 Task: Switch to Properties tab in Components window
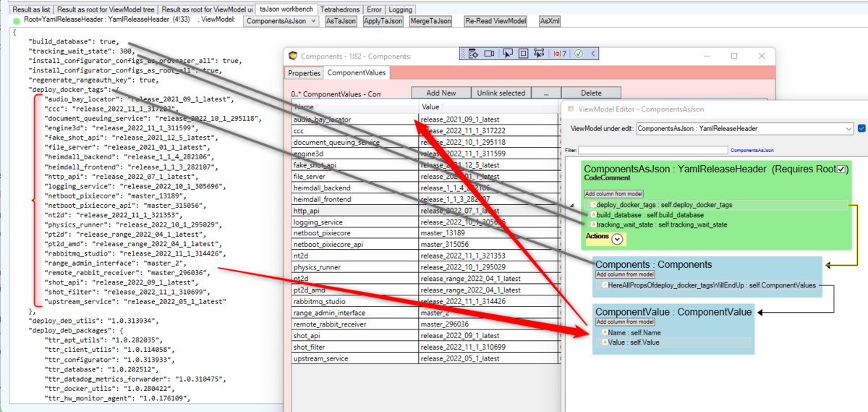coord(304,73)
